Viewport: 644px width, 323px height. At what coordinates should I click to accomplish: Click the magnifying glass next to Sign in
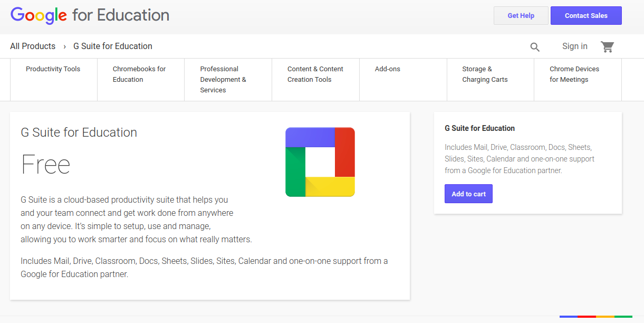535,46
